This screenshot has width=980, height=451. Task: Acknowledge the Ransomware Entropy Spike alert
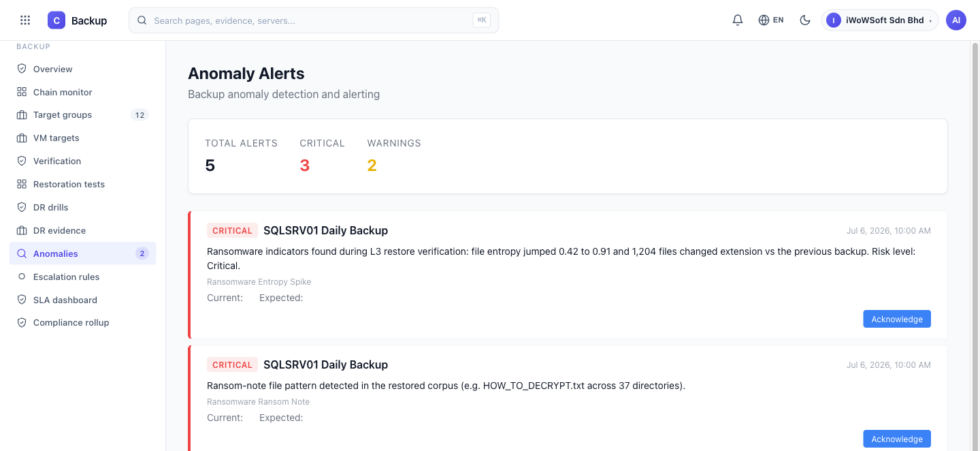(897, 320)
